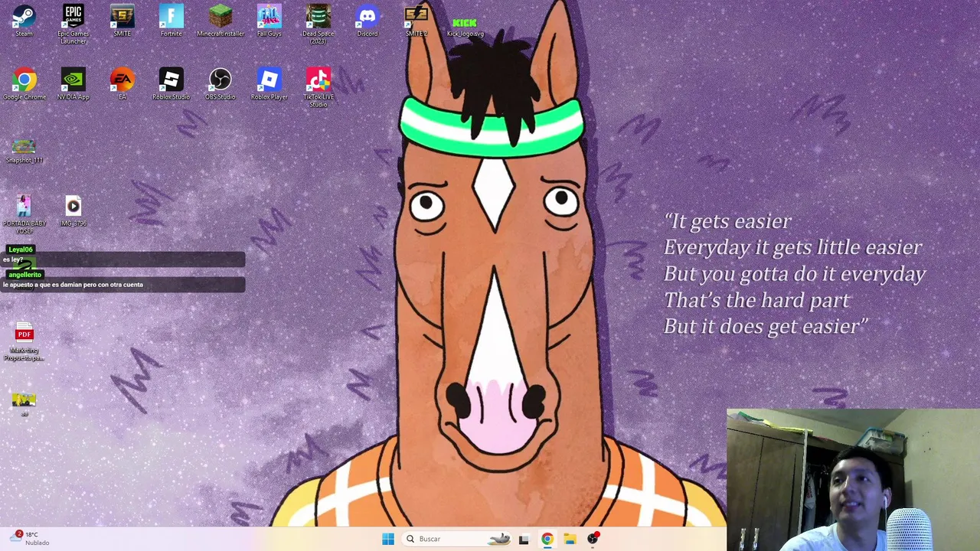Open the EA app shortcut
The width and height of the screenshot is (980, 551).
[122, 84]
